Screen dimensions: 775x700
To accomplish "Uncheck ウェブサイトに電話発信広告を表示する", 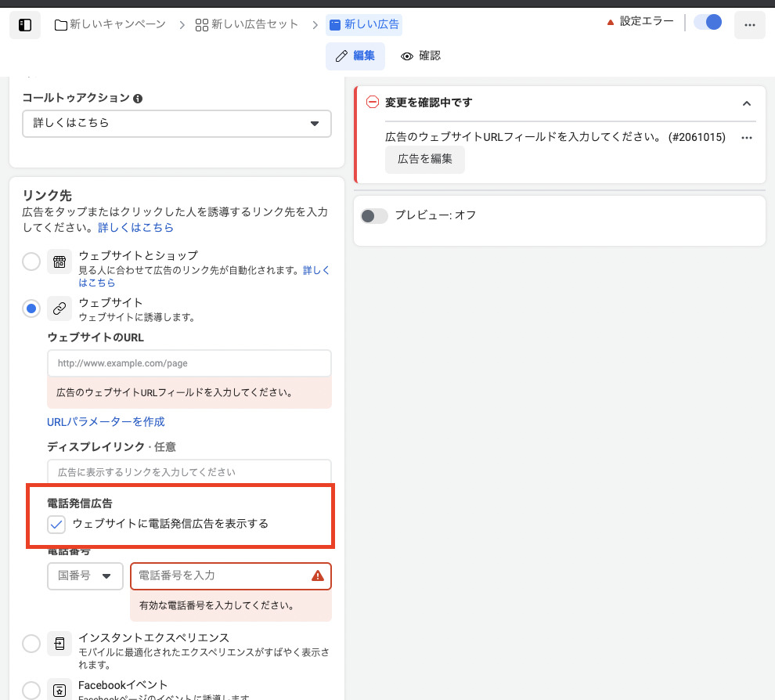I will (x=56, y=524).
